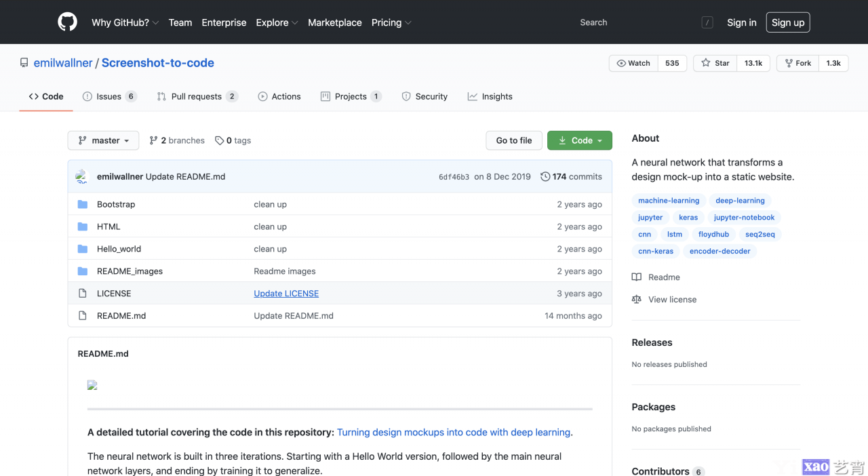The image size is (868, 476).
Task: Open commit hash 6df46b3
Action: coord(454,177)
